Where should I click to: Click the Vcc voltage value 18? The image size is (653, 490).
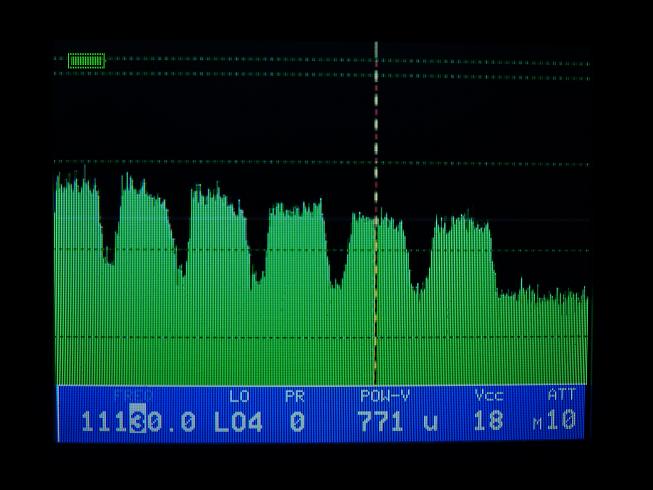tap(488, 421)
